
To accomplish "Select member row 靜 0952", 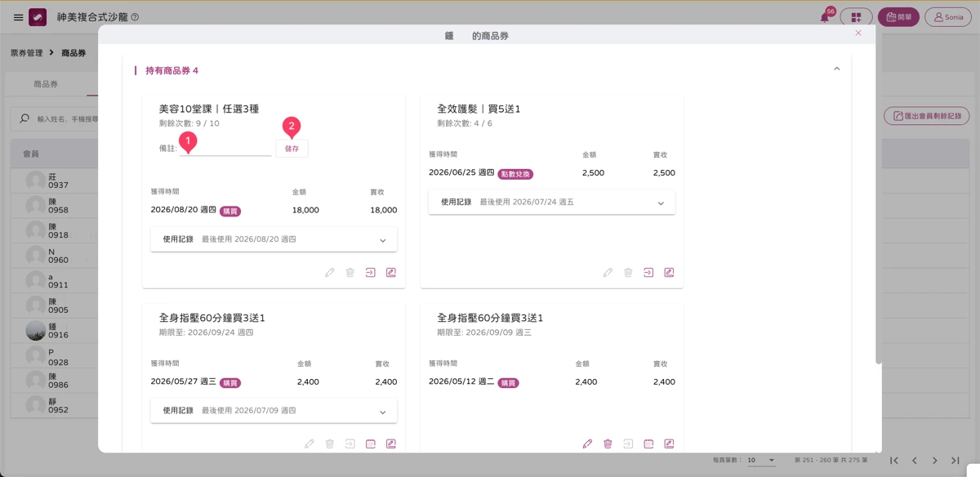I will (x=53, y=406).
